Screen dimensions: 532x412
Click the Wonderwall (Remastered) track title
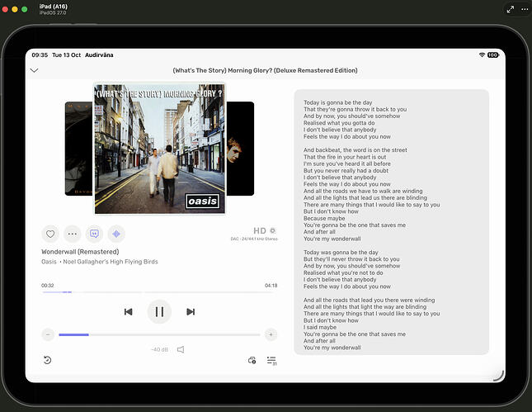coord(80,252)
